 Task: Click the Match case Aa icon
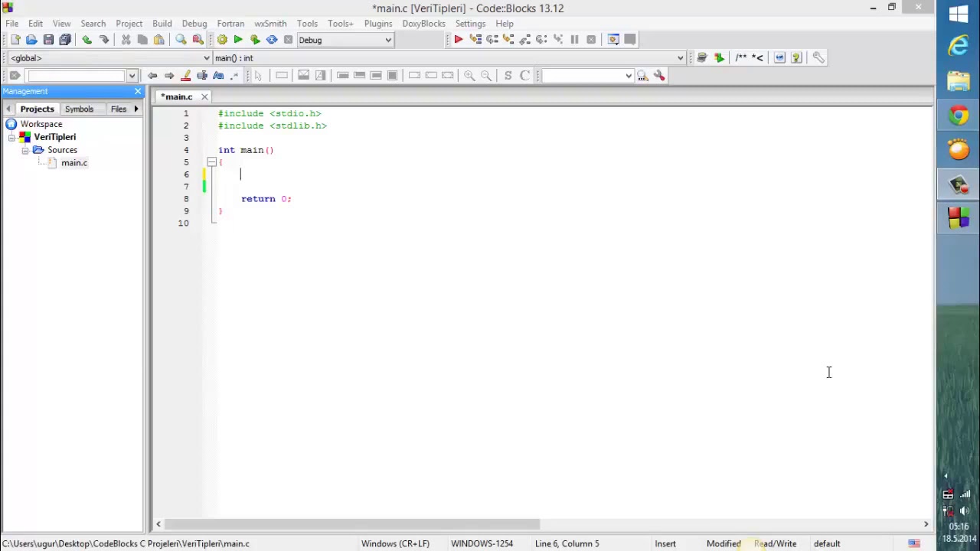click(x=218, y=75)
